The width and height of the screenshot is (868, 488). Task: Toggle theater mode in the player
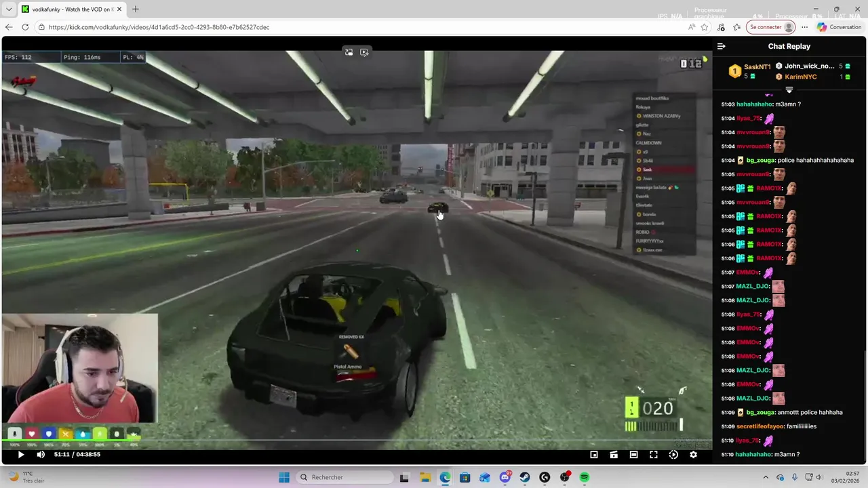pyautogui.click(x=633, y=455)
